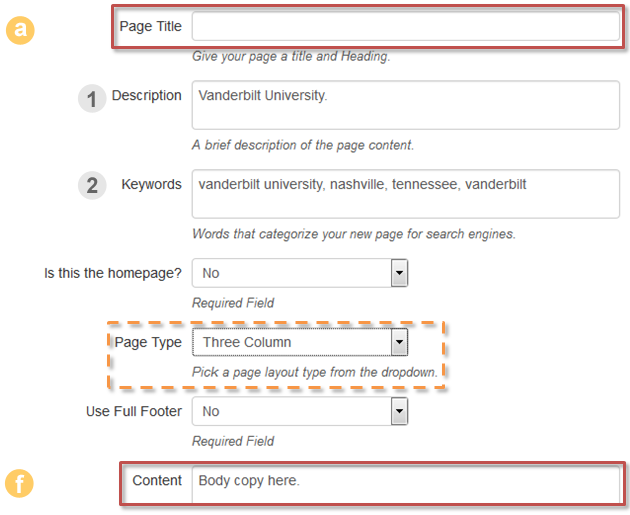Image resolution: width=630 pixels, height=515 pixels.
Task: Click the 'Description' field label
Action: click(146, 96)
